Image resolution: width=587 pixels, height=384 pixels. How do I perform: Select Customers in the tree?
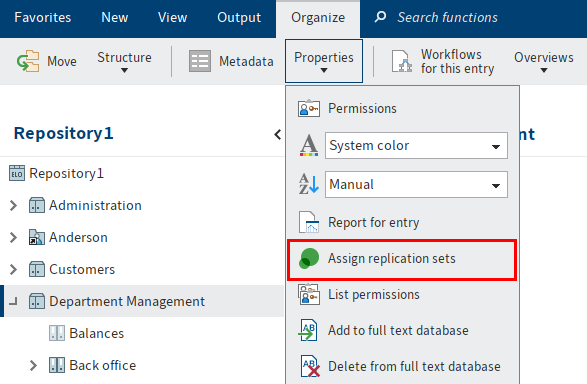82,269
